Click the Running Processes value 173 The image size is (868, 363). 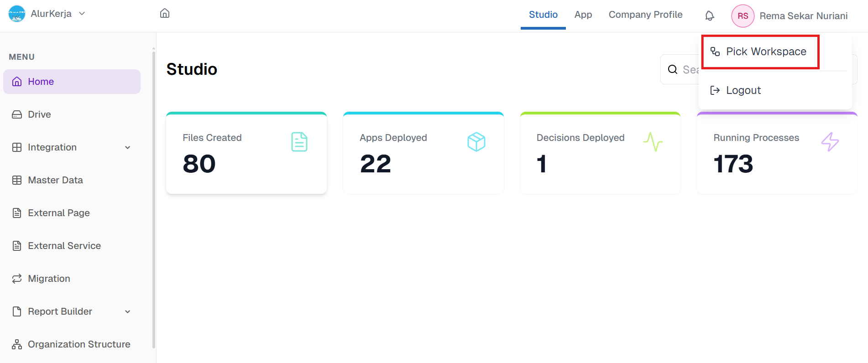[733, 164]
